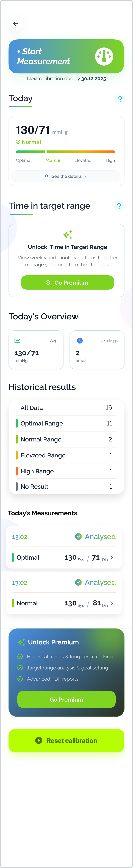Viewport: 133px width, 868px height.
Task: Tap the Historical trends checkmark in Unlock Premium
Action: pos(20,656)
